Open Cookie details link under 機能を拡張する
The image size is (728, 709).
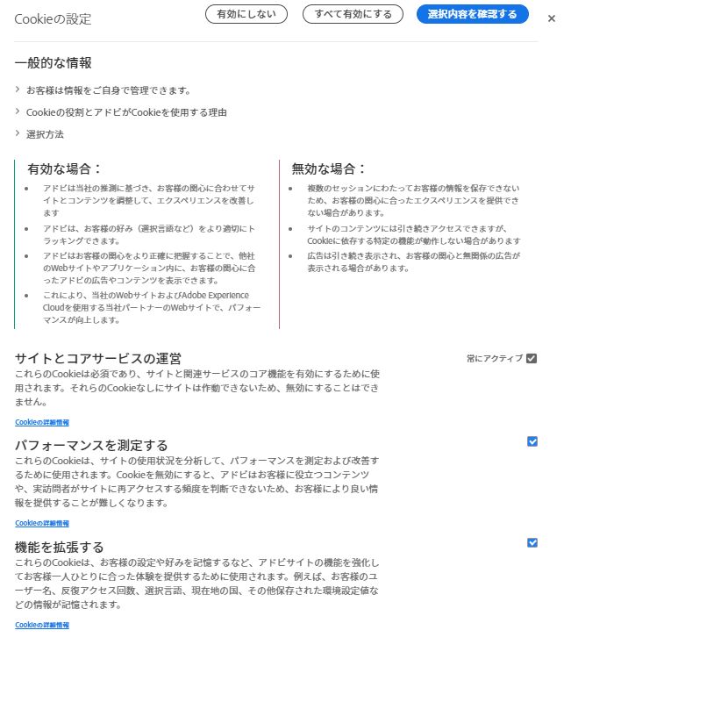(42, 625)
